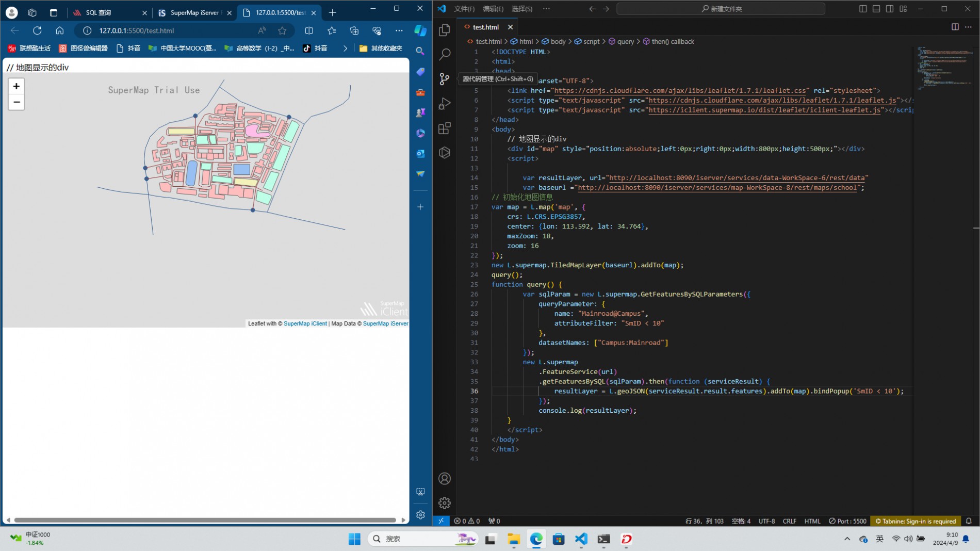Viewport: 980px width, 551px height.
Task: Open 联想酷生活 bookmark
Action: [x=30, y=48]
